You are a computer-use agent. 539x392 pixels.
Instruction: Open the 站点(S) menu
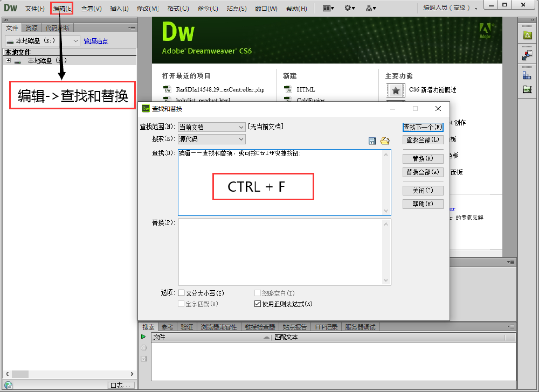pos(237,8)
